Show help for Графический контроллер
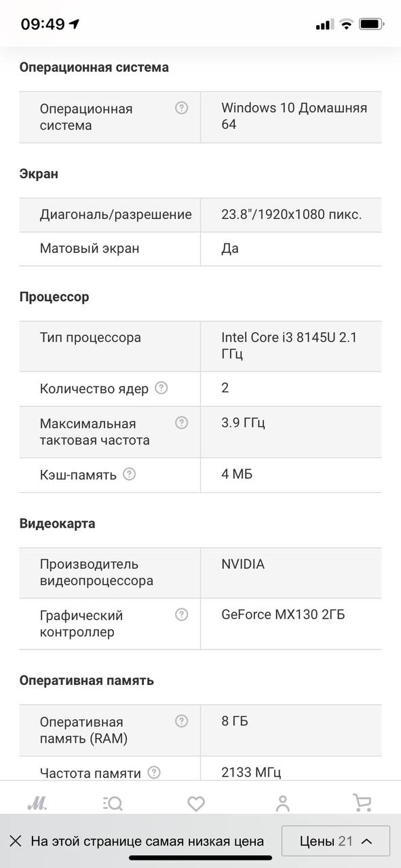This screenshot has height=868, width=401. (181, 614)
